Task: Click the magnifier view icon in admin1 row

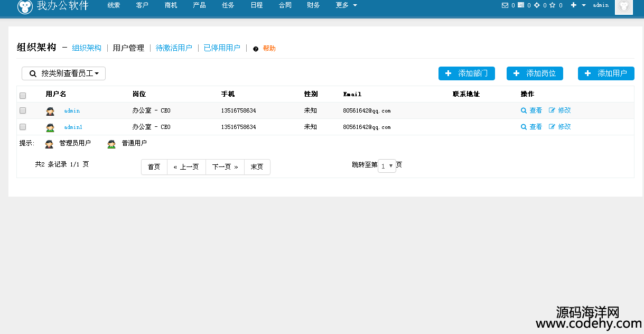Action: click(524, 127)
